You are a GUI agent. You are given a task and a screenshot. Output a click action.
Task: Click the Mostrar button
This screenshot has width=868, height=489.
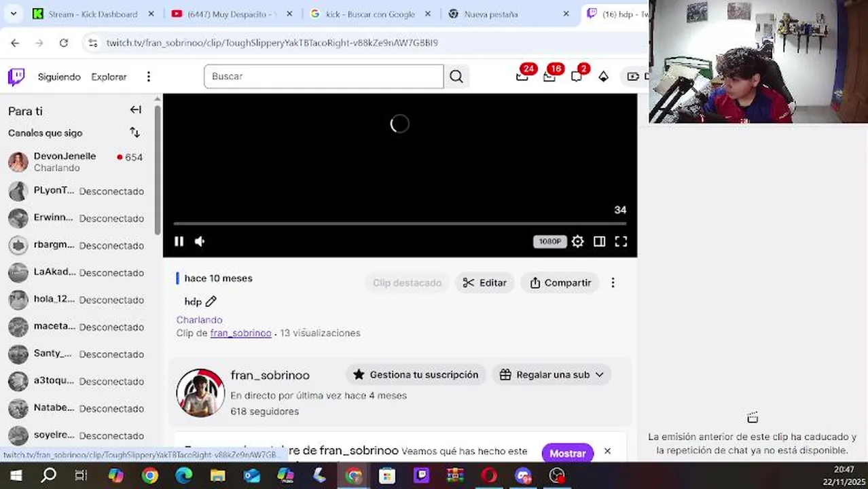pyautogui.click(x=567, y=453)
